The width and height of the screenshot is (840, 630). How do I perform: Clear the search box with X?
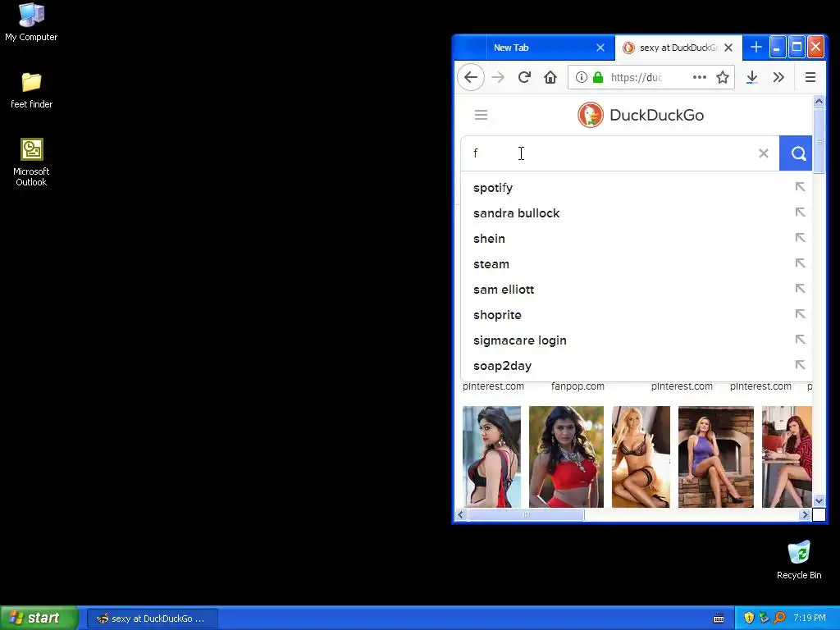click(x=764, y=153)
